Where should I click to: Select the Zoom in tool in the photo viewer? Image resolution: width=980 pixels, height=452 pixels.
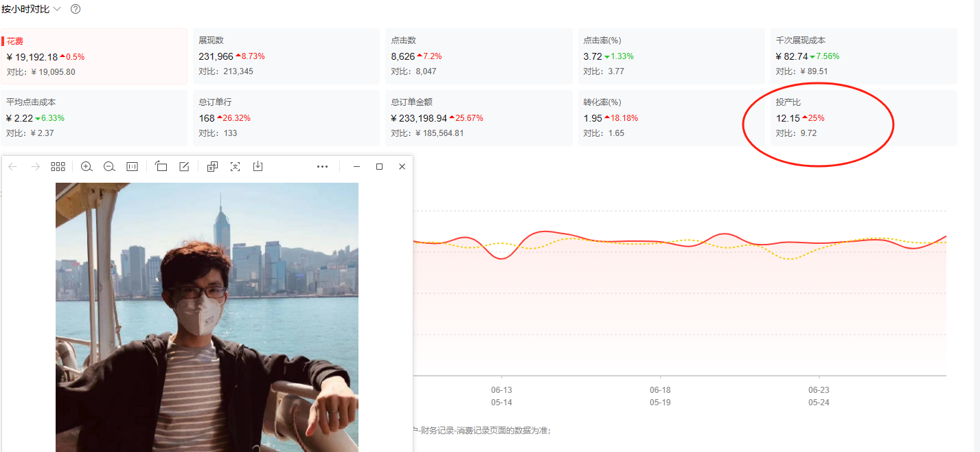(x=87, y=166)
